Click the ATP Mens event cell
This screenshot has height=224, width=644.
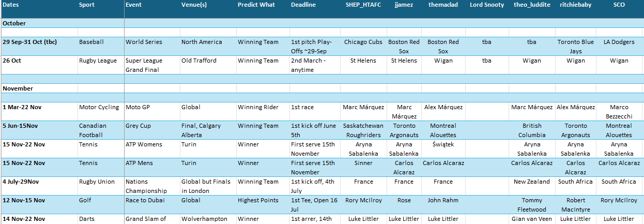pos(152,167)
